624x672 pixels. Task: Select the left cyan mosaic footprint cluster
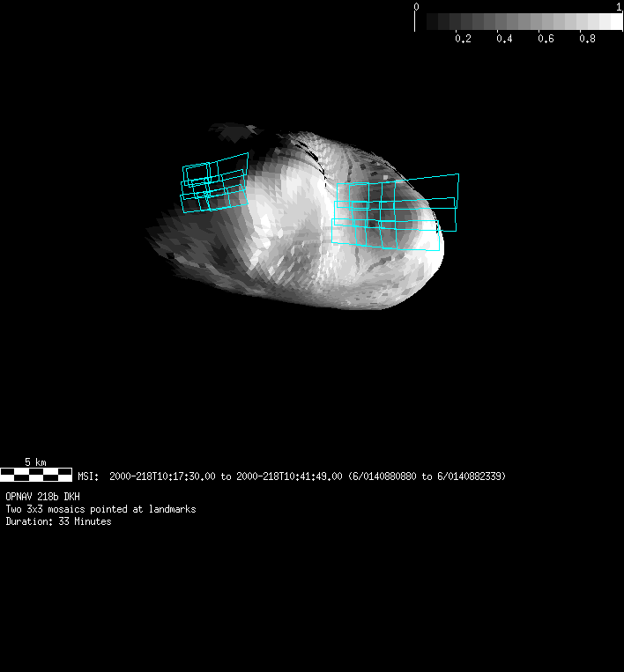coord(214,183)
